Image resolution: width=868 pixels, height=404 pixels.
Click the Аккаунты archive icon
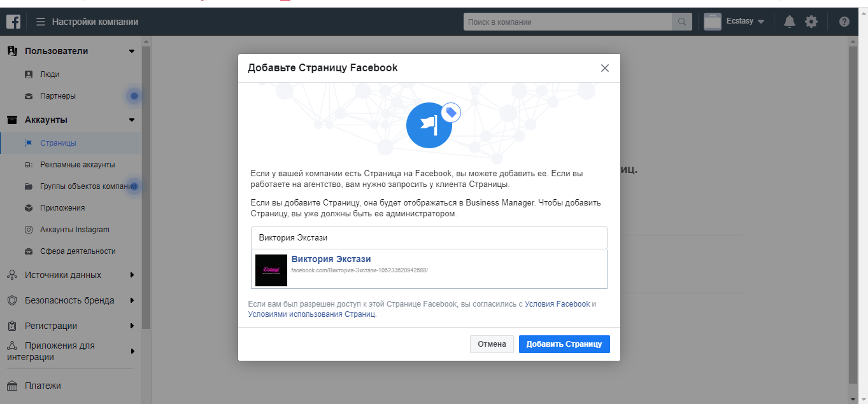coord(11,120)
